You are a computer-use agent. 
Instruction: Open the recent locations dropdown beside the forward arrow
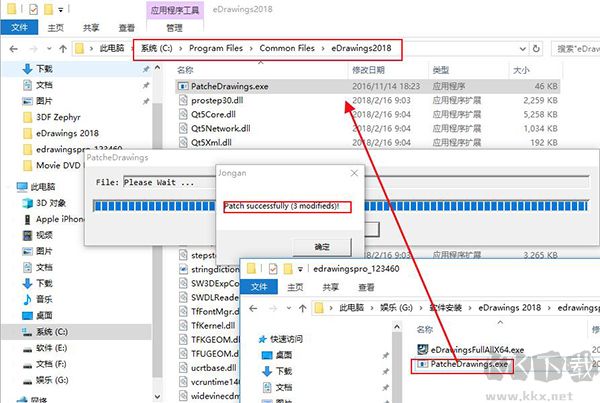pos(49,49)
